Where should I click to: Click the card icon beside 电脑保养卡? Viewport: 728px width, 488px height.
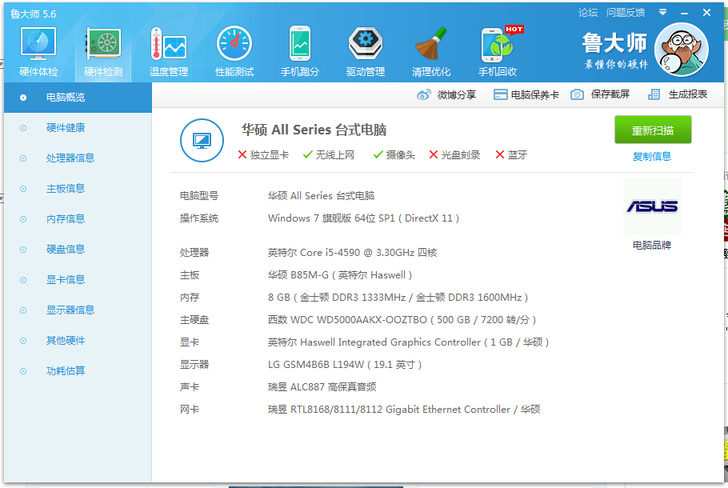[500, 95]
